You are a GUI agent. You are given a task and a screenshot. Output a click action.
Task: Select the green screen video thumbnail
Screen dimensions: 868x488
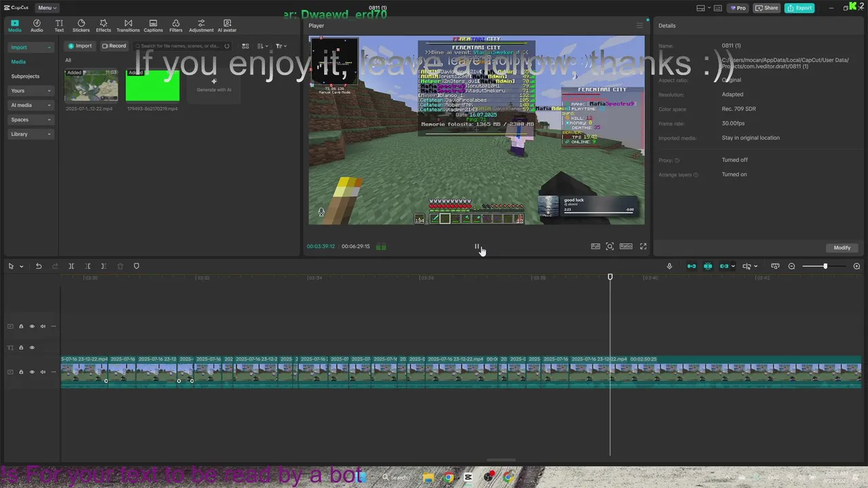pyautogui.click(x=153, y=85)
